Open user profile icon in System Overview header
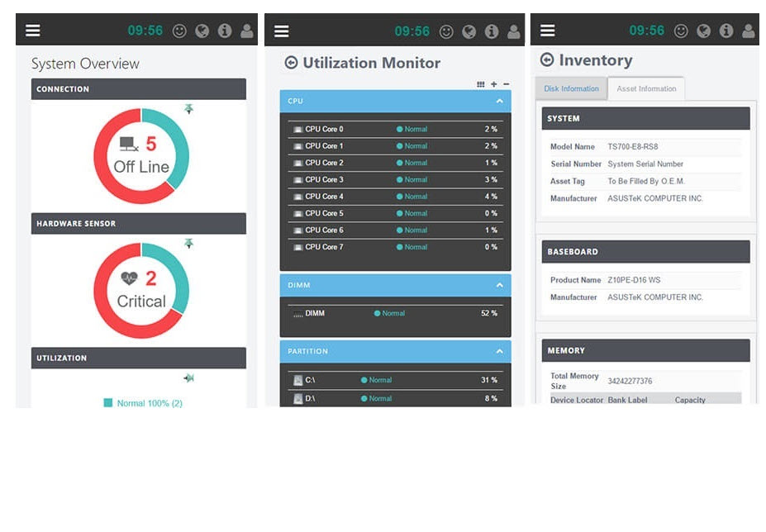The image size is (766, 532). pyautogui.click(x=247, y=31)
